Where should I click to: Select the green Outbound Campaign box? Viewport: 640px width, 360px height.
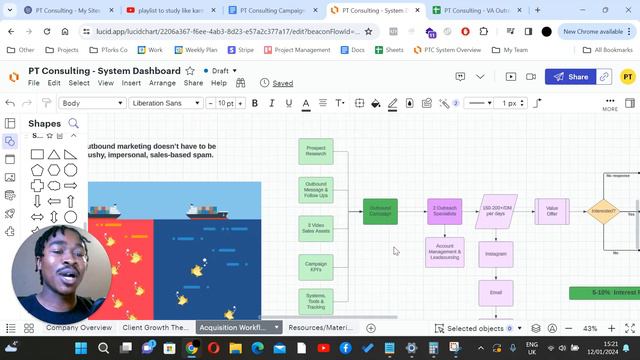click(x=380, y=211)
